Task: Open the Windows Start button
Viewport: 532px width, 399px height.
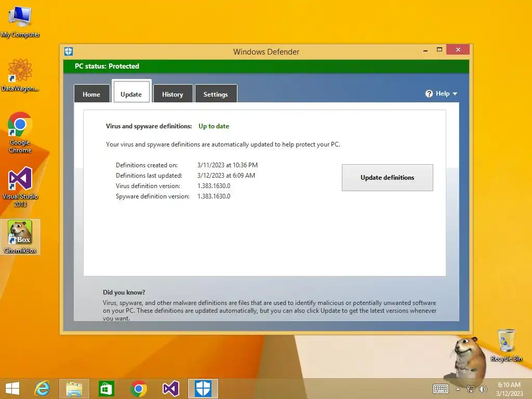Action: 12,389
